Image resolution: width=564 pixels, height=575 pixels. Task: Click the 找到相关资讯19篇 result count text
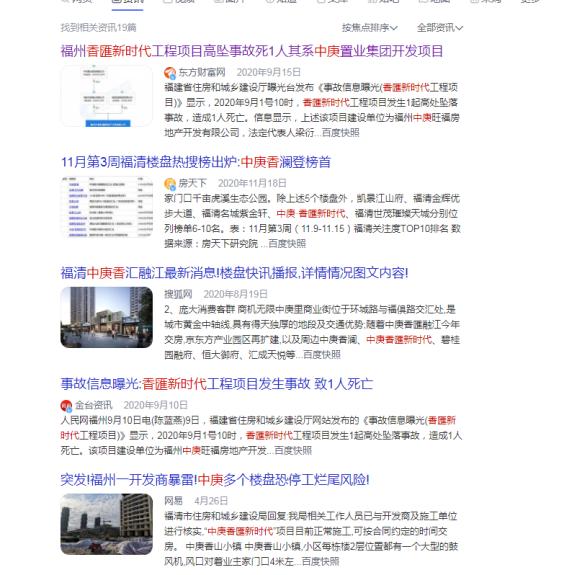98,28
